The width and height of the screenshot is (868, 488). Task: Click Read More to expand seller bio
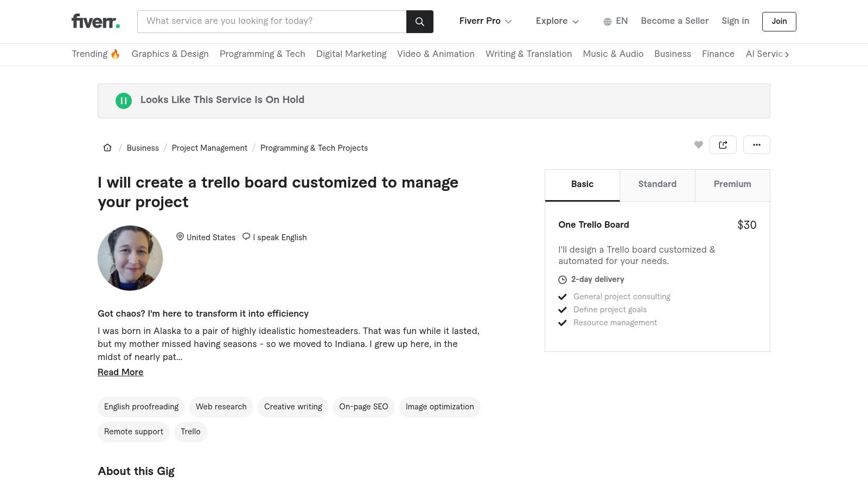click(x=120, y=372)
